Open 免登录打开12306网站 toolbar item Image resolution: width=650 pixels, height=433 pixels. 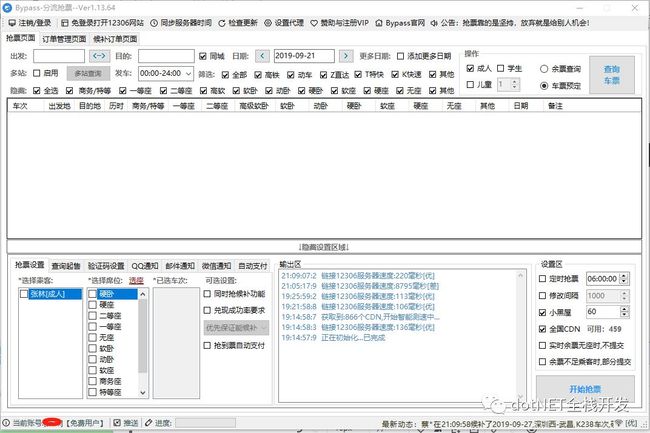click(102, 23)
